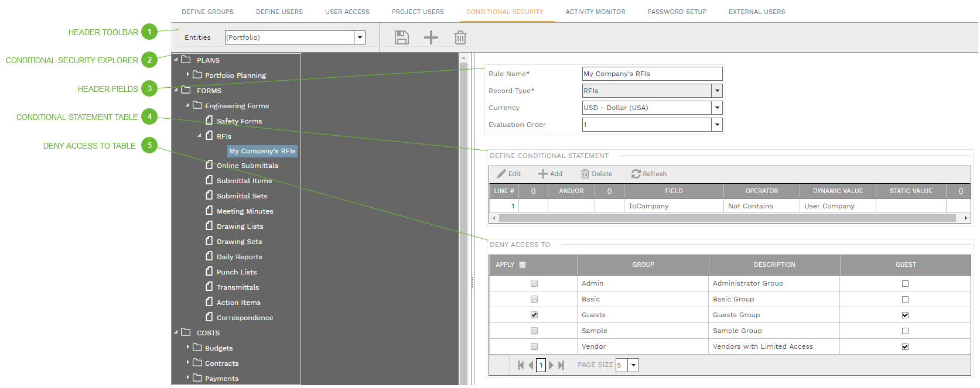
Task: Switch to the Define Groups tab
Action: pyautogui.click(x=207, y=12)
